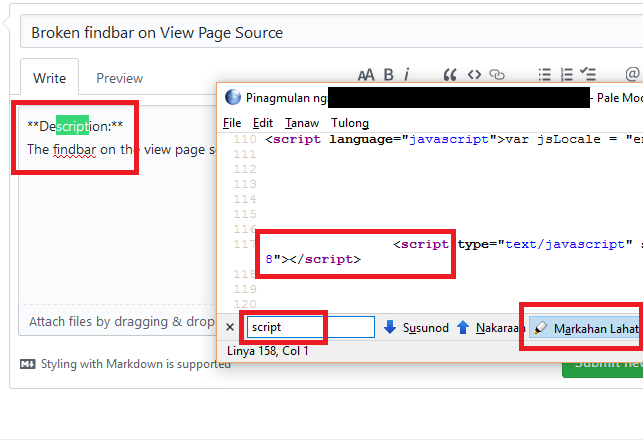643x443 pixels.
Task: Close the findbar with the X icon
Action: pos(230,327)
